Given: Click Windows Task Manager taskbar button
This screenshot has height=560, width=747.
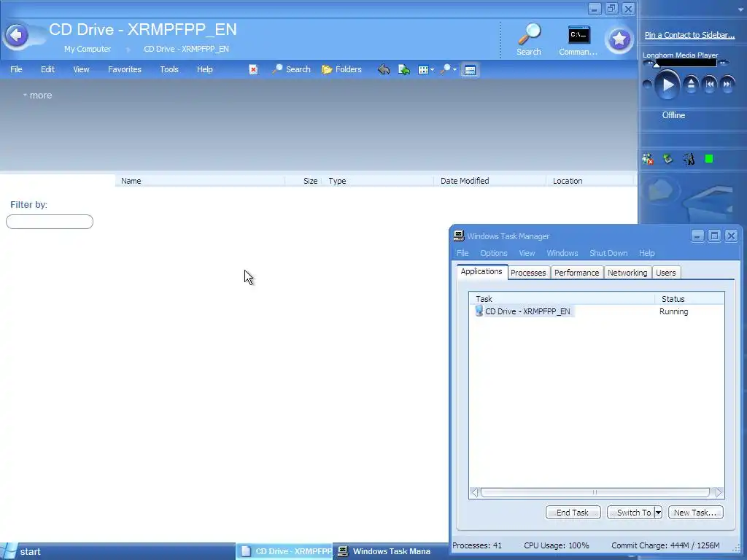Looking at the screenshot, I should [390, 551].
